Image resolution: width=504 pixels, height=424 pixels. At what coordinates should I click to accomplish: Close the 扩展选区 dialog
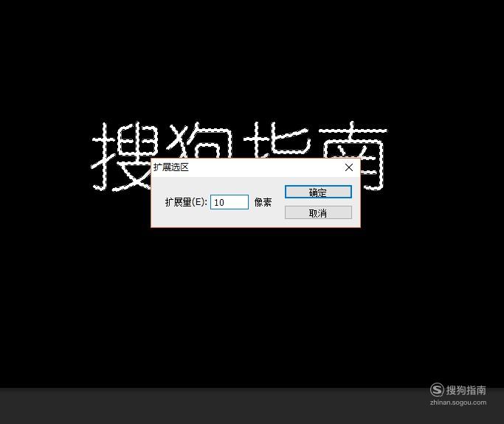pyautogui.click(x=349, y=167)
